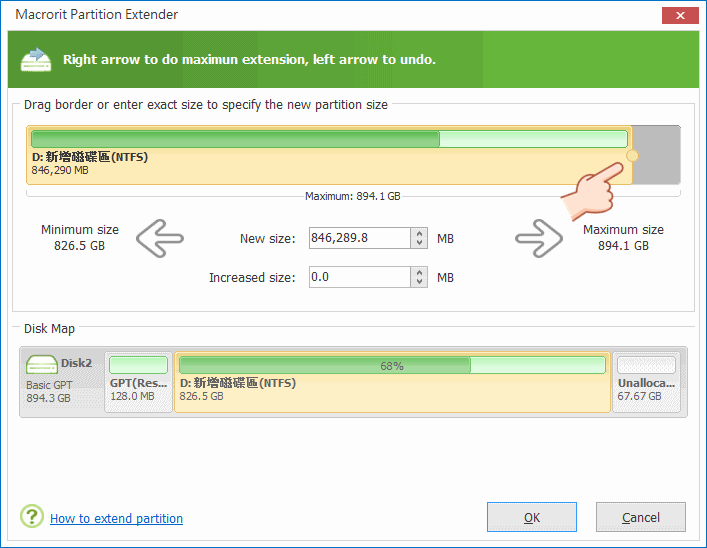This screenshot has width=707, height=548.
Task: Click the 'Maximum: 894.1 GB' text
Action: click(x=353, y=196)
